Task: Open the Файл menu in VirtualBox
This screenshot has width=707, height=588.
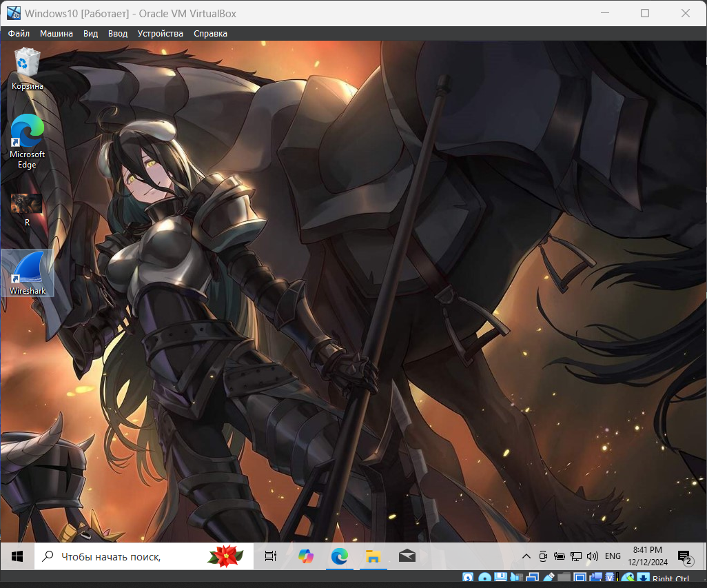Action: coord(19,33)
